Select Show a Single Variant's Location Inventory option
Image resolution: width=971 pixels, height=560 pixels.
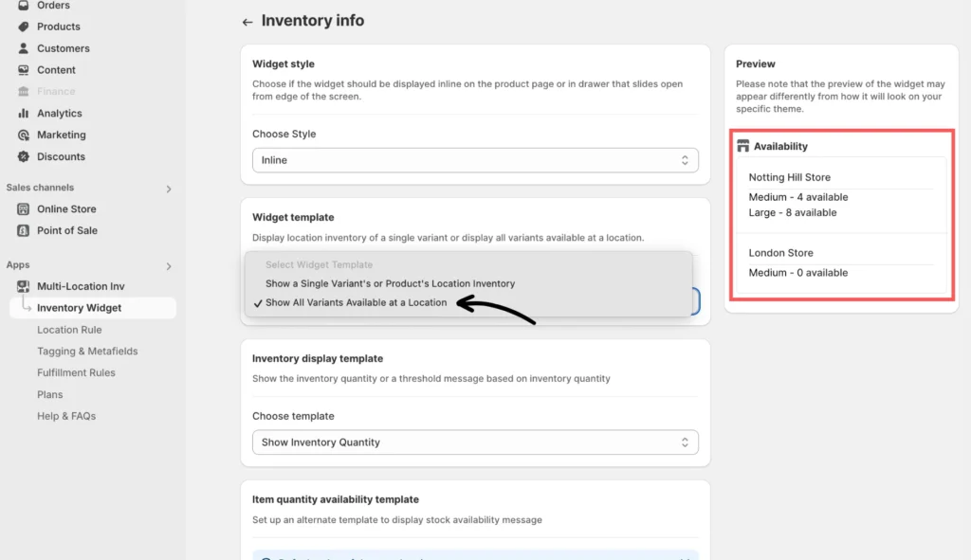(390, 283)
